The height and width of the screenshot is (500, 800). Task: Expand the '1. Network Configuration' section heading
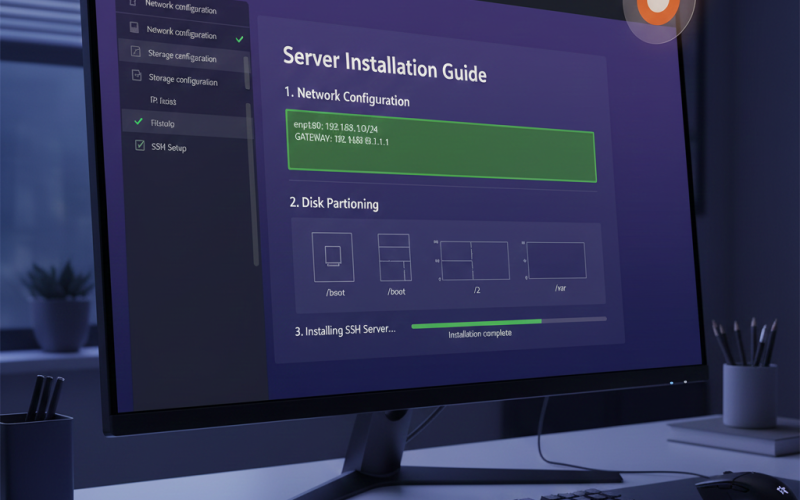(346, 98)
